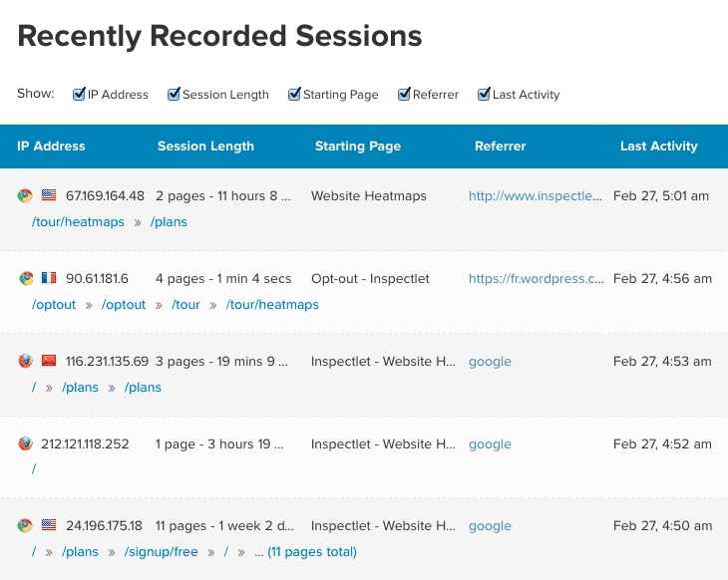
Task: Open the fr.wordpress.com referrer link
Action: tap(537, 279)
